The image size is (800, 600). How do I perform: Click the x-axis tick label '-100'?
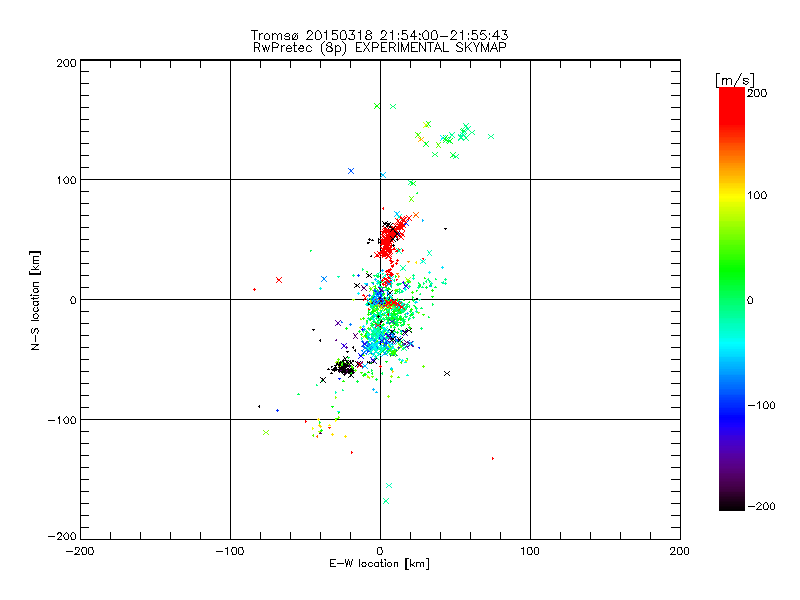[x=230, y=551]
